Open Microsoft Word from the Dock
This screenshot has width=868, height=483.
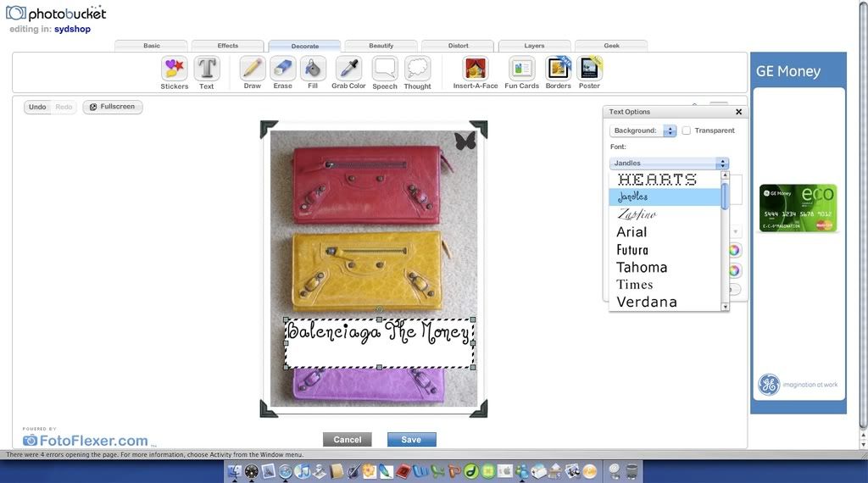[420, 471]
